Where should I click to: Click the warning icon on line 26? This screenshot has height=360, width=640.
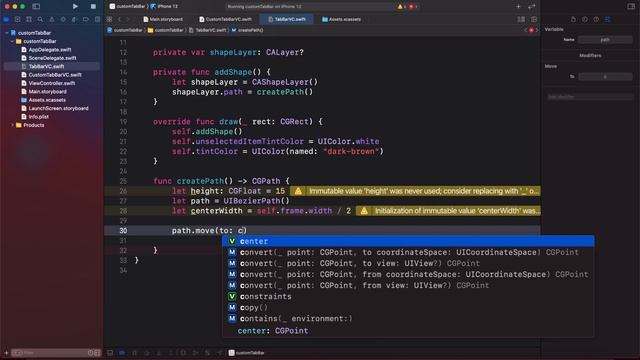pos(298,191)
